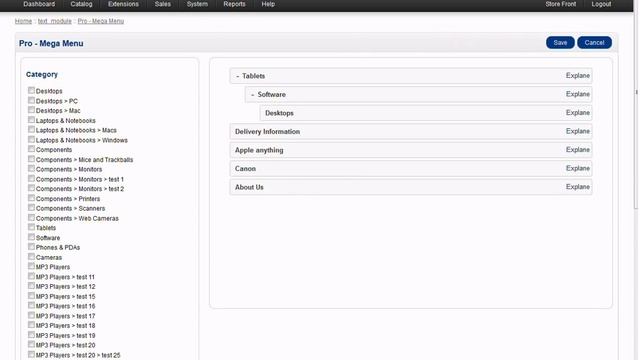Check the Phones & PDAs checkbox
The image size is (640, 360).
pyautogui.click(x=31, y=247)
